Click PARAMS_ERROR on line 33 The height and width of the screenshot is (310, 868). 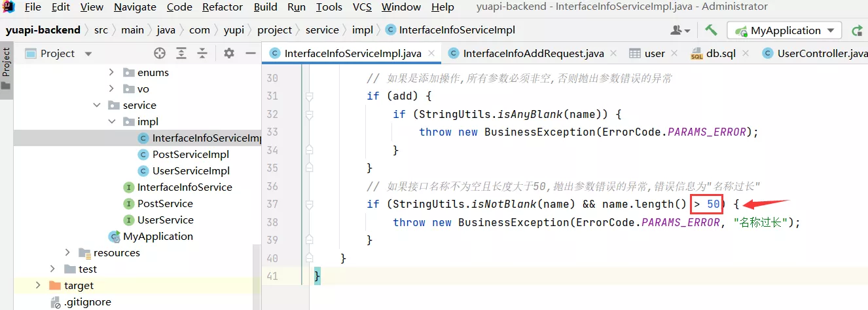pos(707,132)
